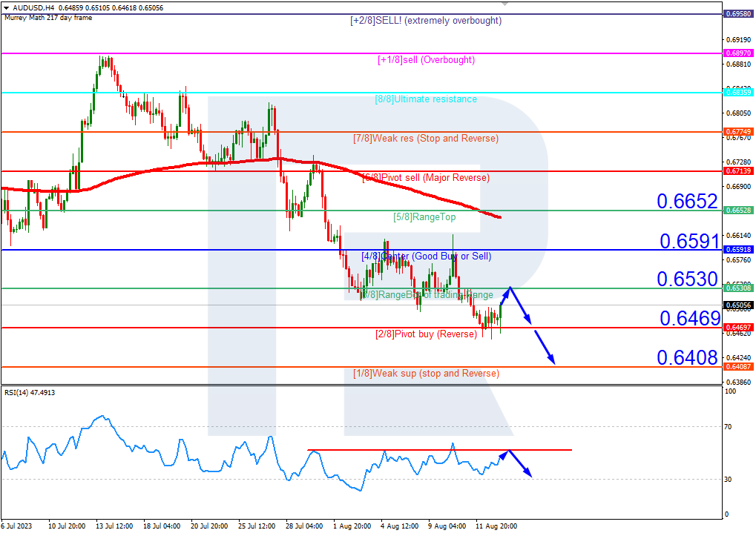Click the [2/8]Pivot buy (Reverse) label
Viewport: 756px width, 533px height.
[426, 334]
